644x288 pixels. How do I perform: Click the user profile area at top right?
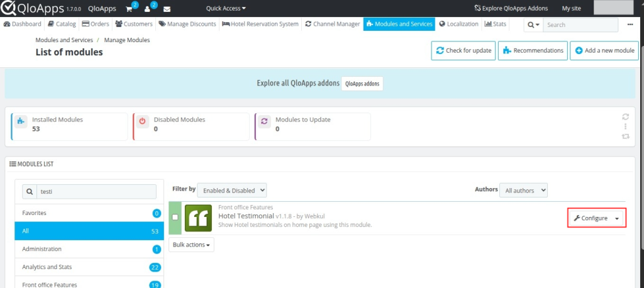(613, 8)
